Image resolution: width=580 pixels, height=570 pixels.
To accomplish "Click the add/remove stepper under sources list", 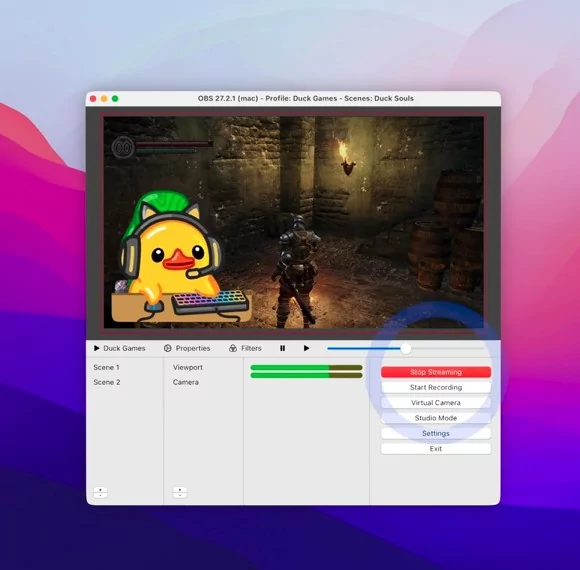I will [x=180, y=492].
